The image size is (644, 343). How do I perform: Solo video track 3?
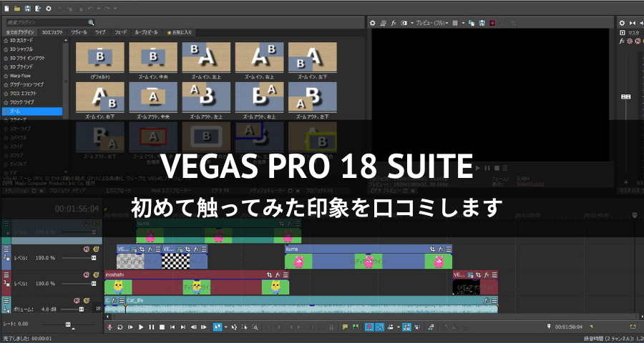click(96, 274)
